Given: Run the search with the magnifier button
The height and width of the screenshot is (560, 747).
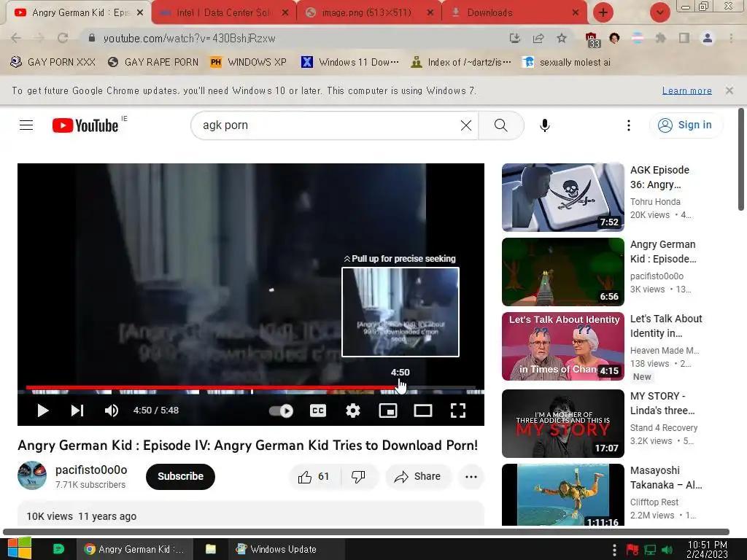Looking at the screenshot, I should coord(500,125).
